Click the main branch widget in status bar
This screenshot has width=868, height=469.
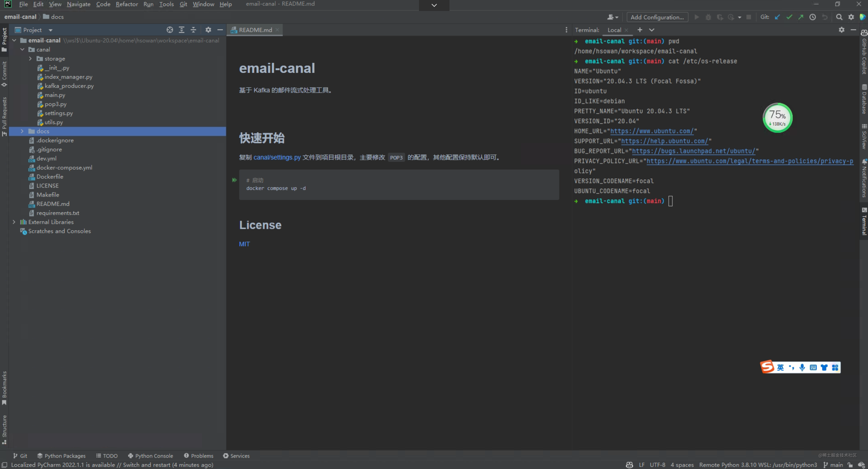coord(833,465)
